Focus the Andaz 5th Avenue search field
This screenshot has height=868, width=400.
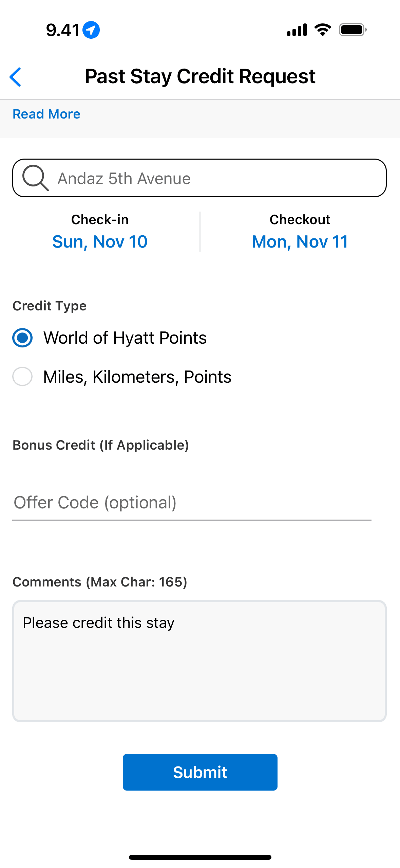217,178
